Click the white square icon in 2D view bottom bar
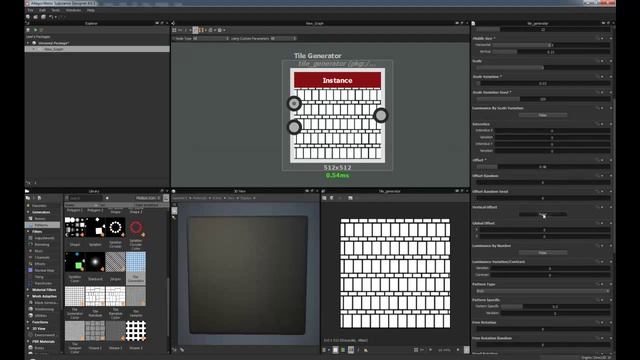Screen dimensions: 640x360 [x=335, y=350]
